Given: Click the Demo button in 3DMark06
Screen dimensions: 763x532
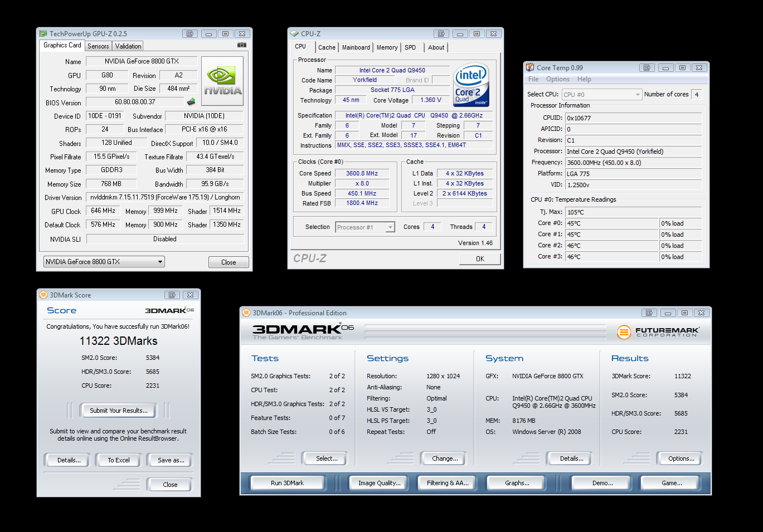Looking at the screenshot, I should click(602, 483).
